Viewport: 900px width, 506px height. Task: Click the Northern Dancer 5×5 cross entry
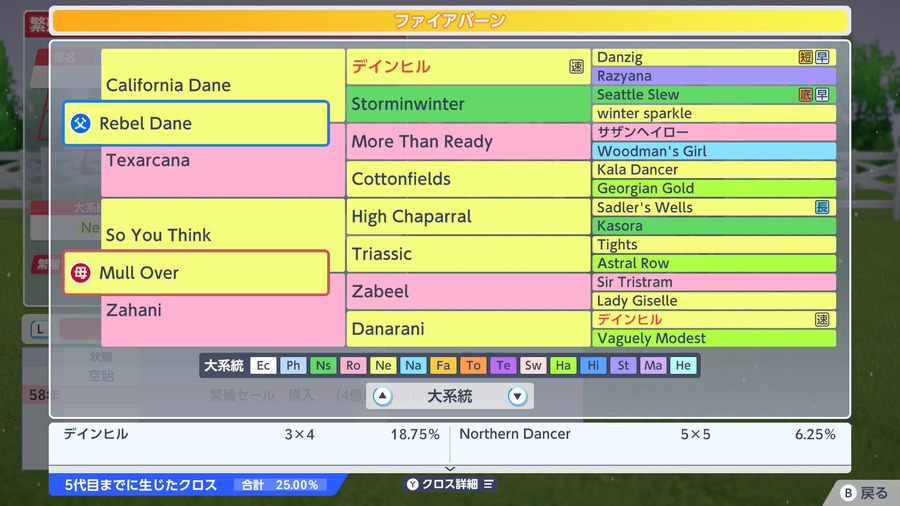(647, 434)
